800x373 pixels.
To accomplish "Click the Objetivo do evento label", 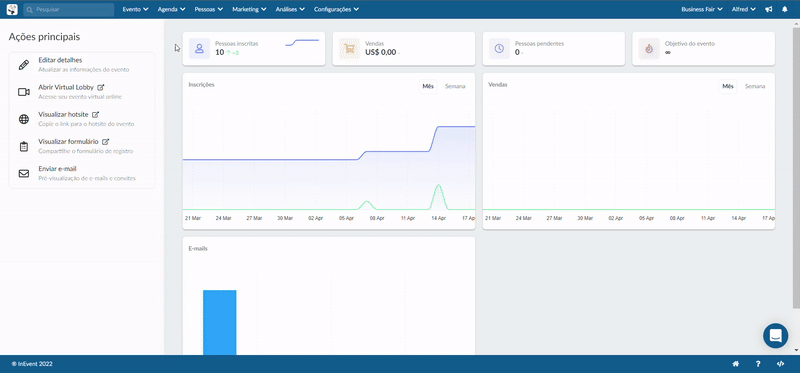I will pyautogui.click(x=690, y=44).
